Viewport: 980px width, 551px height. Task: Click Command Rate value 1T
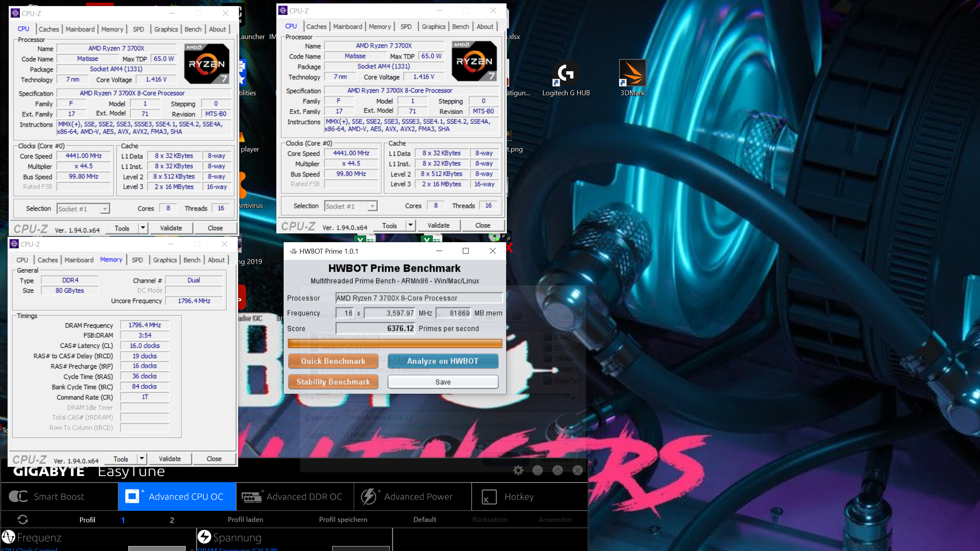[x=145, y=397]
